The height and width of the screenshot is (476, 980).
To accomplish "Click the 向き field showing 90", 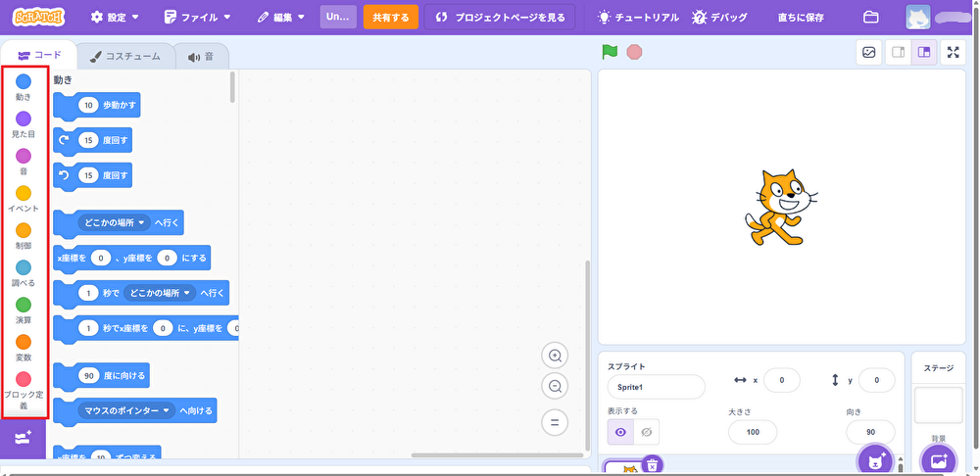I will pyautogui.click(x=870, y=432).
